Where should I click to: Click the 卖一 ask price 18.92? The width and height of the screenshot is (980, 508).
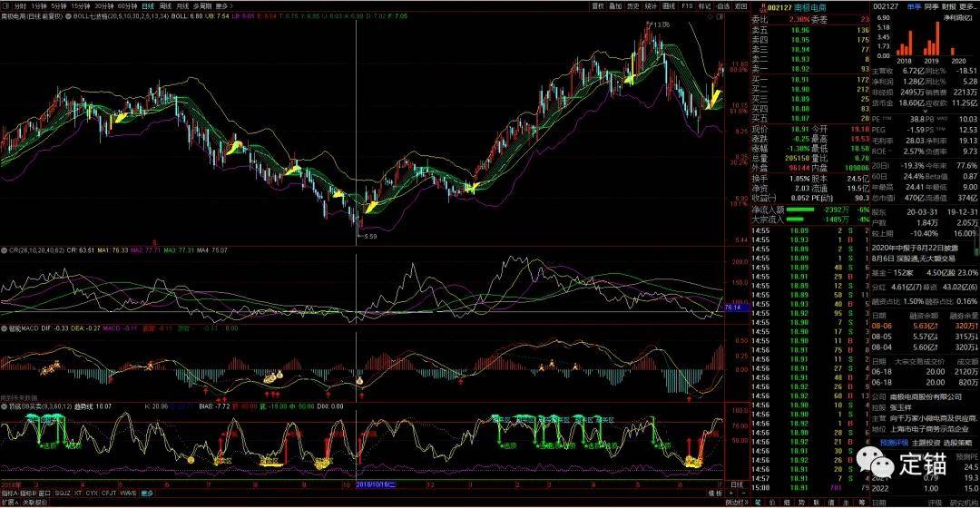pos(800,69)
